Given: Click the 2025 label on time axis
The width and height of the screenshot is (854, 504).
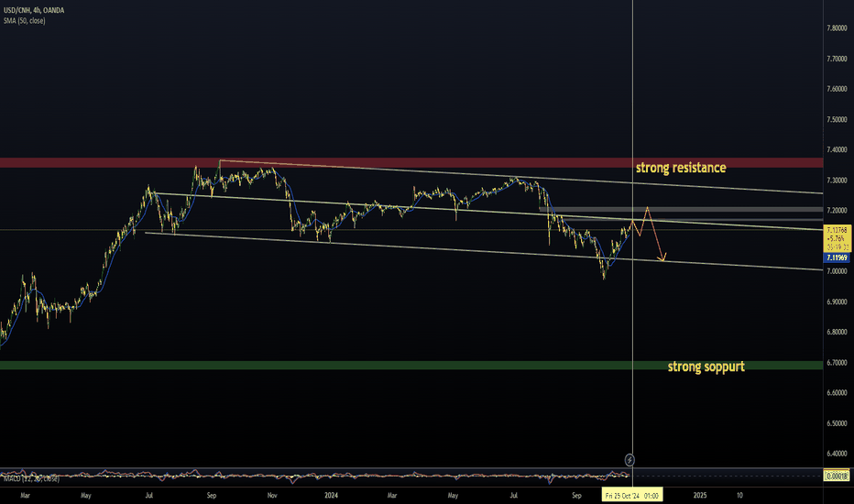Looking at the screenshot, I should pyautogui.click(x=700, y=495).
